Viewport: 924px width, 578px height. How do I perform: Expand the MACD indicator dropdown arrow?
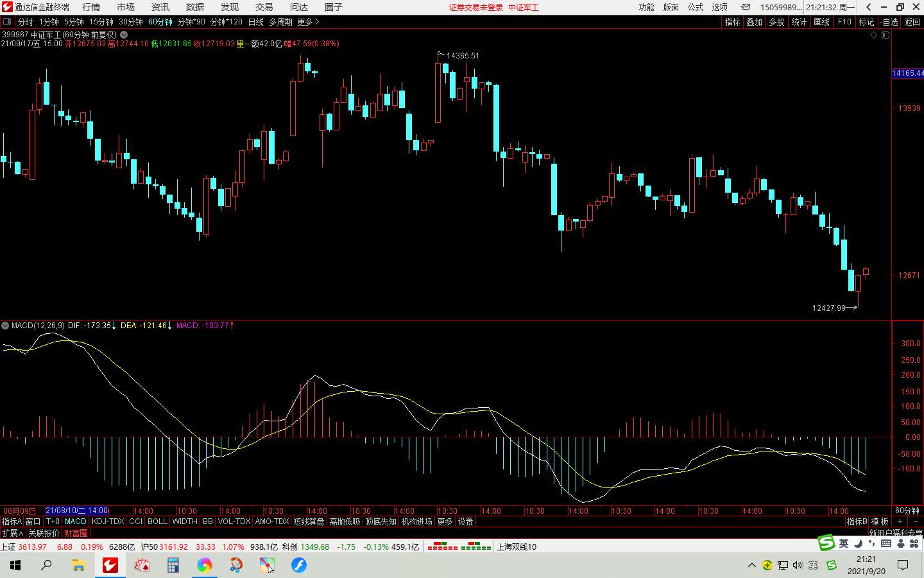pyautogui.click(x=5, y=326)
